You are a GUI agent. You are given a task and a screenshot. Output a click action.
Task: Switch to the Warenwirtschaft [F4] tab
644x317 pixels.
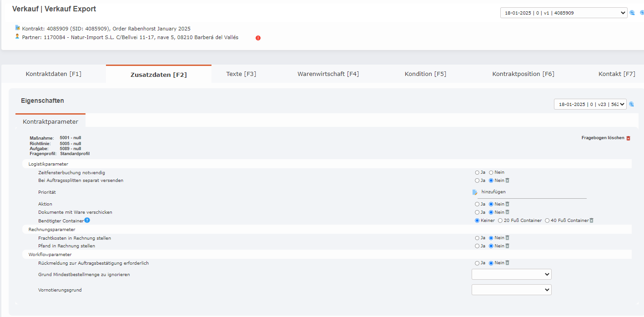click(x=328, y=74)
